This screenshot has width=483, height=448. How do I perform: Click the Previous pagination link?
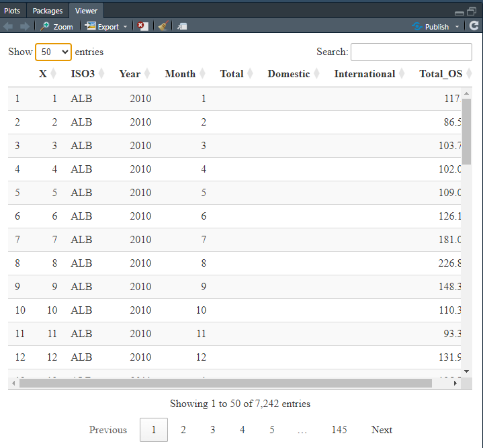[x=107, y=430]
